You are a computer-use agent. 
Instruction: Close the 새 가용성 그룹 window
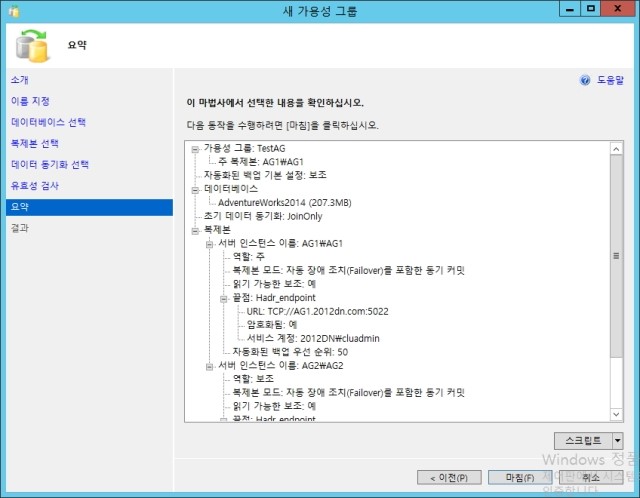tap(618, 9)
